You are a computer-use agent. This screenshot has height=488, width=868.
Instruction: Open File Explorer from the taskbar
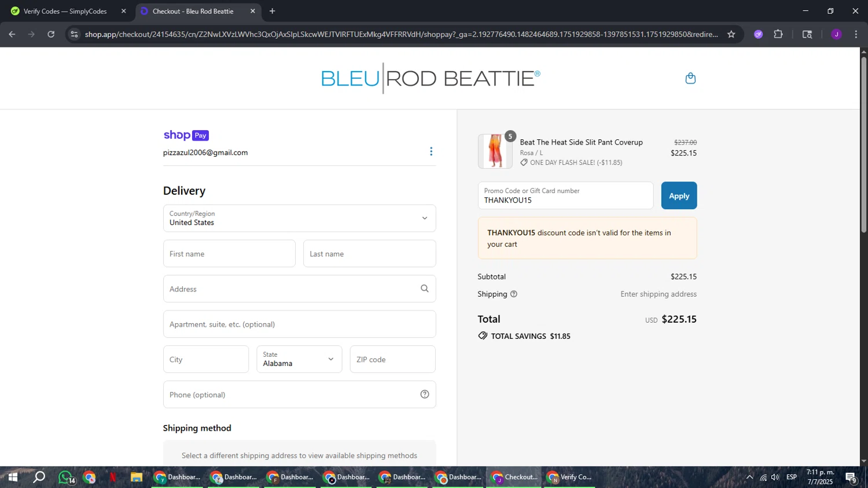pos(137,478)
